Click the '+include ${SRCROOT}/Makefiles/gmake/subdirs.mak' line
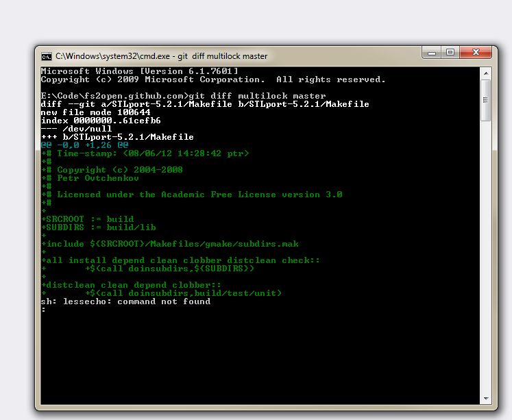Screen dimensions: 512x420 click(x=169, y=244)
